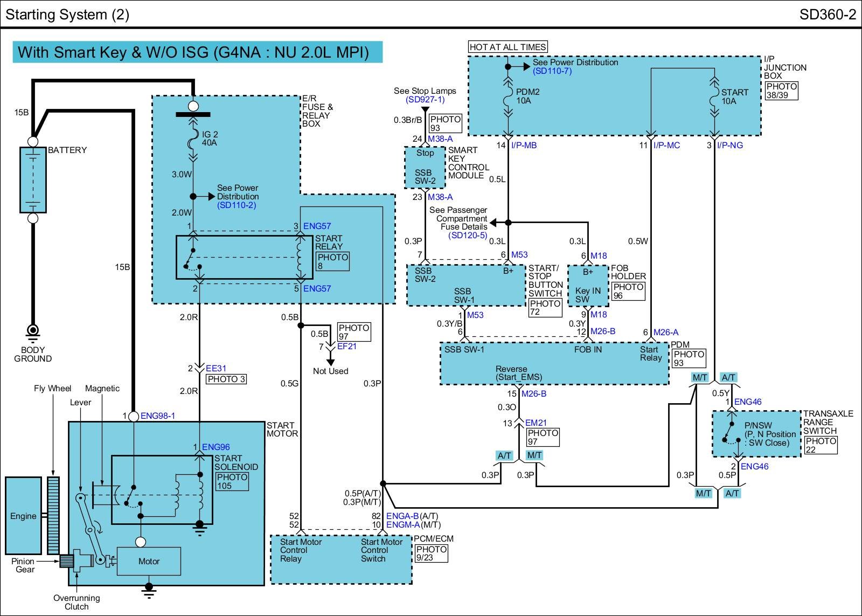862x616 pixels.
Task: Click the Engine block
Action: [x=23, y=516]
